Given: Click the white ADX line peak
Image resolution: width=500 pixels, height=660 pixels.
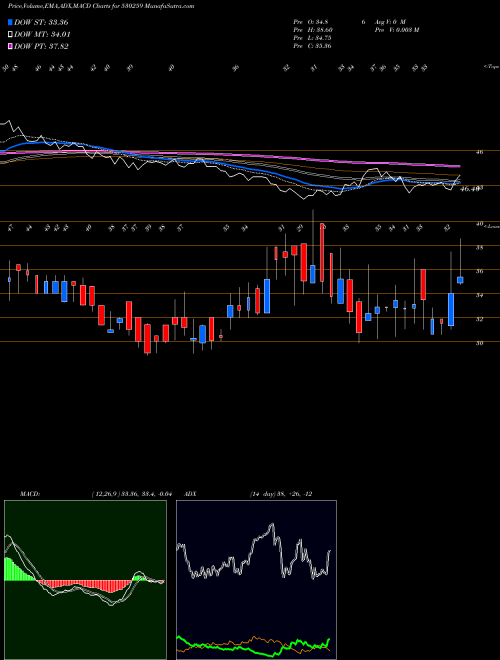Looking at the screenshot, I should 272,526.
